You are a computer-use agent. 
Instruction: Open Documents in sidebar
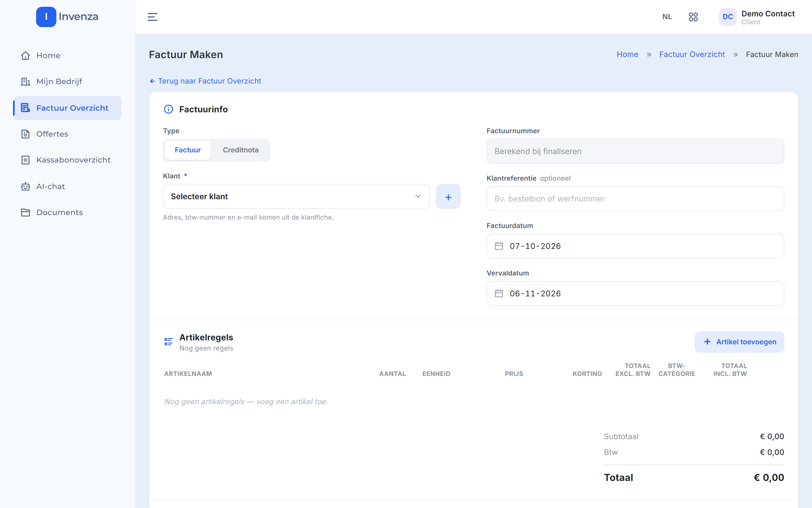pos(67,212)
